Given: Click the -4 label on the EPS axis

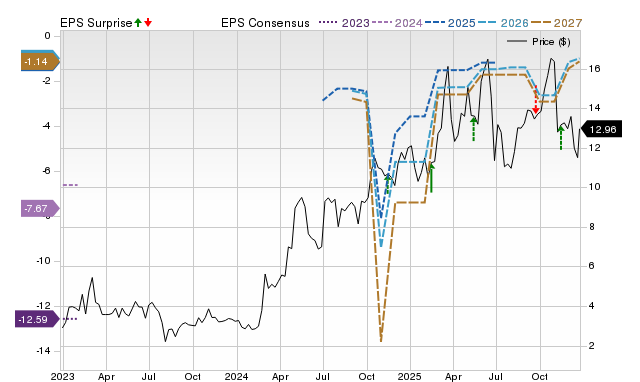Looking at the screenshot, I should [x=46, y=126].
